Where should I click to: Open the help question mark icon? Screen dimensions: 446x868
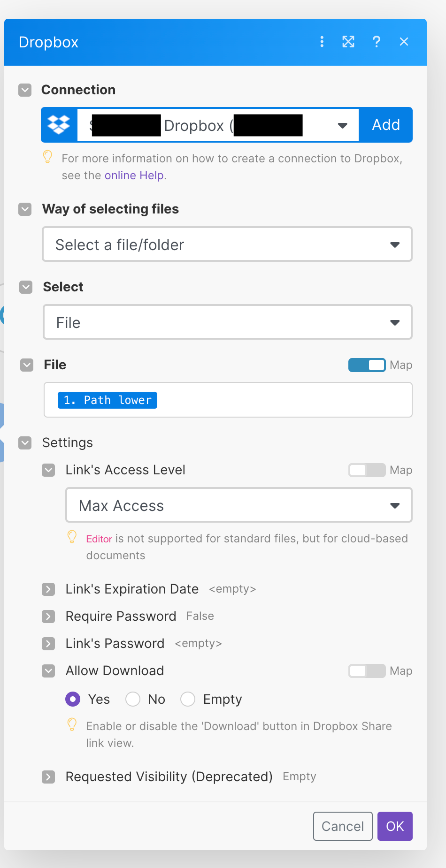coord(376,42)
